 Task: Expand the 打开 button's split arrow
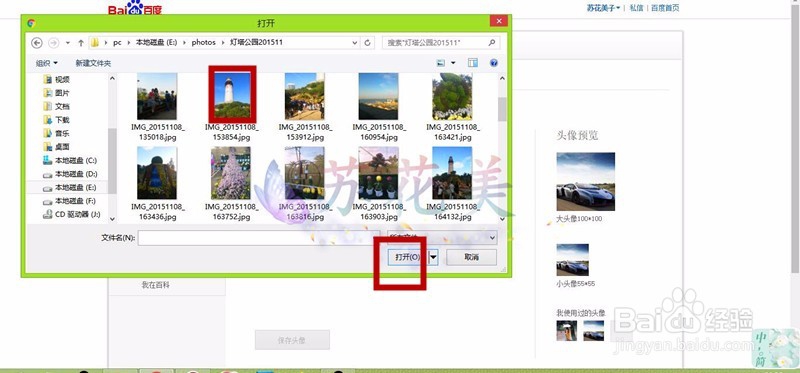coord(433,257)
